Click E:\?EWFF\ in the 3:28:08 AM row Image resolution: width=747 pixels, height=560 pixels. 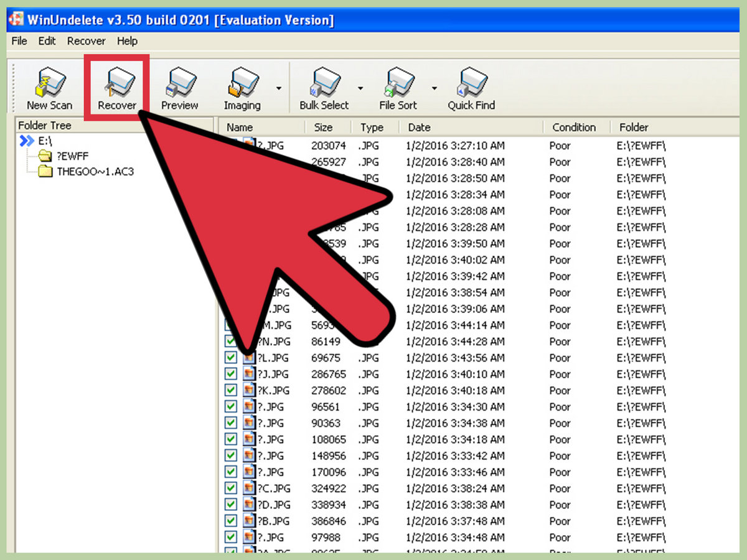point(642,211)
